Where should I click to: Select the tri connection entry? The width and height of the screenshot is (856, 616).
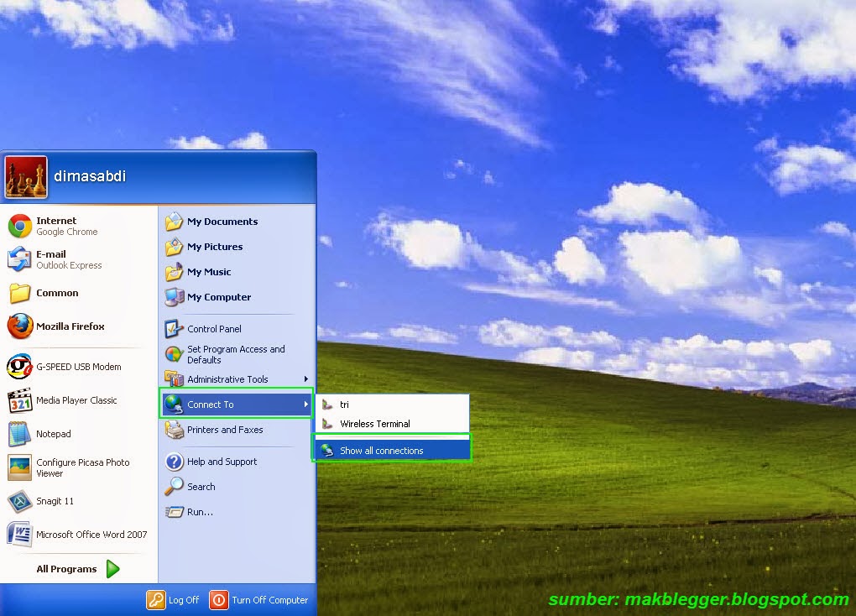(392, 405)
